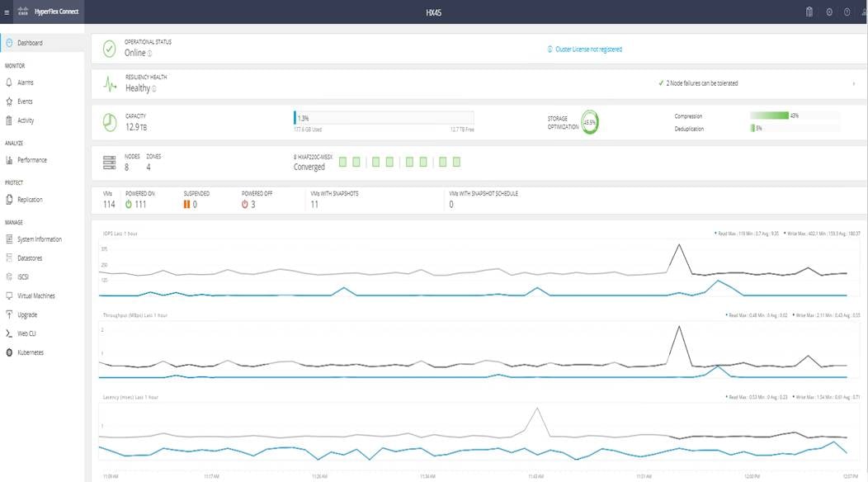This screenshot has width=868, height=482.
Task: Open System Information page
Action: point(40,239)
